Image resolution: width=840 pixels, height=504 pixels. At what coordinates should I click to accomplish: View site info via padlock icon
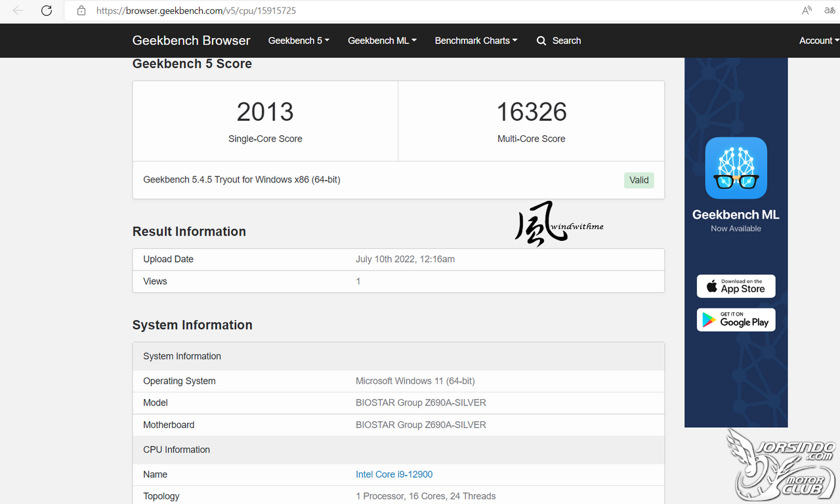81,10
